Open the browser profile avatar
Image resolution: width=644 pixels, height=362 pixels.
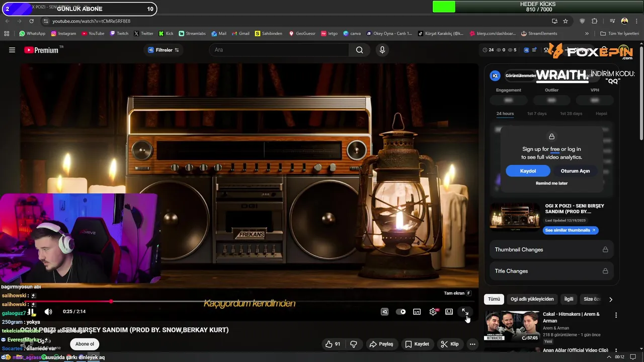point(624,21)
